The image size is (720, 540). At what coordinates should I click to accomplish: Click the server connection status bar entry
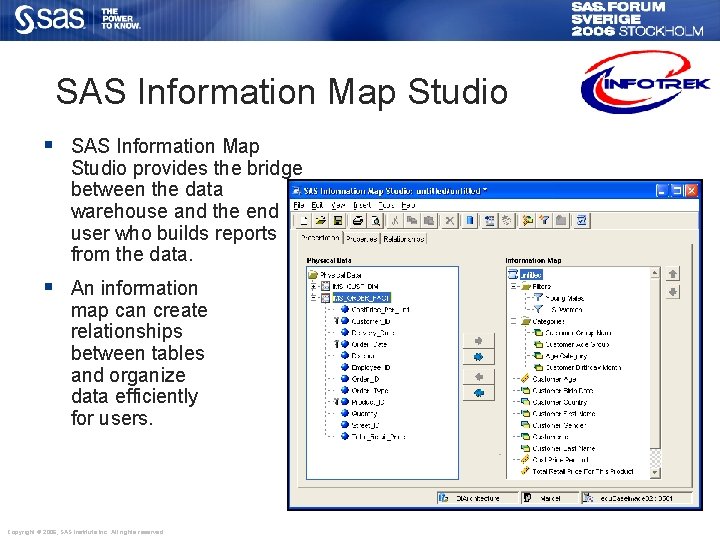636,498
